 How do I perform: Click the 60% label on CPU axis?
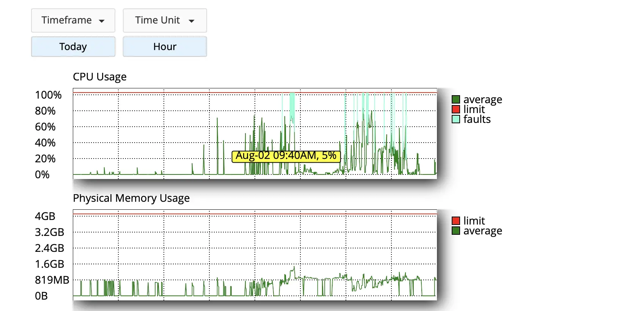point(45,127)
